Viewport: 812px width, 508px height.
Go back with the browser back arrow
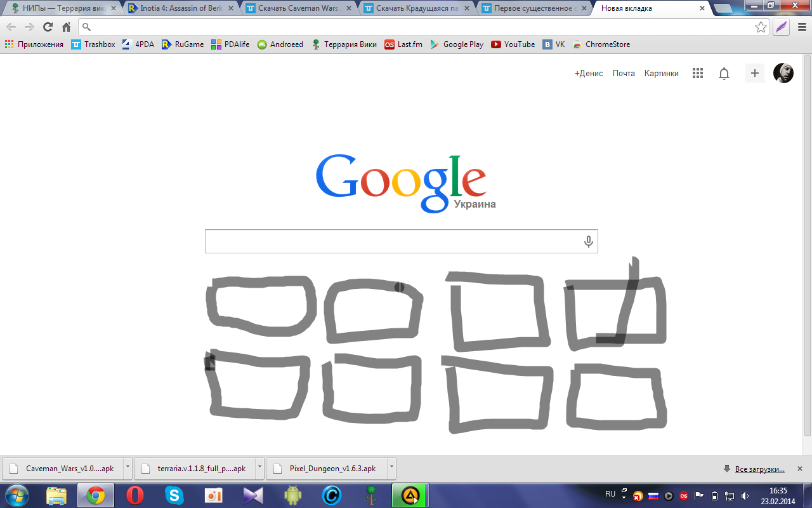11,27
